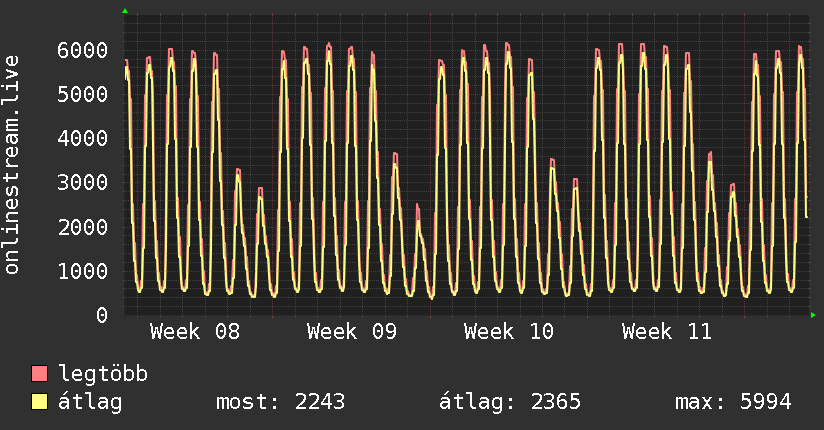Screen dimensions: 824x430
Task: Click the green arrow ending the x-axis
Action: coord(813,315)
